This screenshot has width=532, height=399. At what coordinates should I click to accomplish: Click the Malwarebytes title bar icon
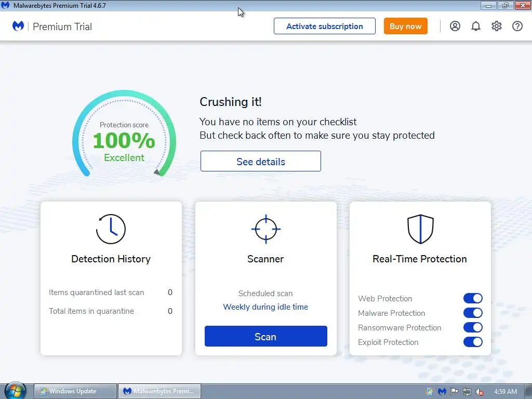point(5,5)
